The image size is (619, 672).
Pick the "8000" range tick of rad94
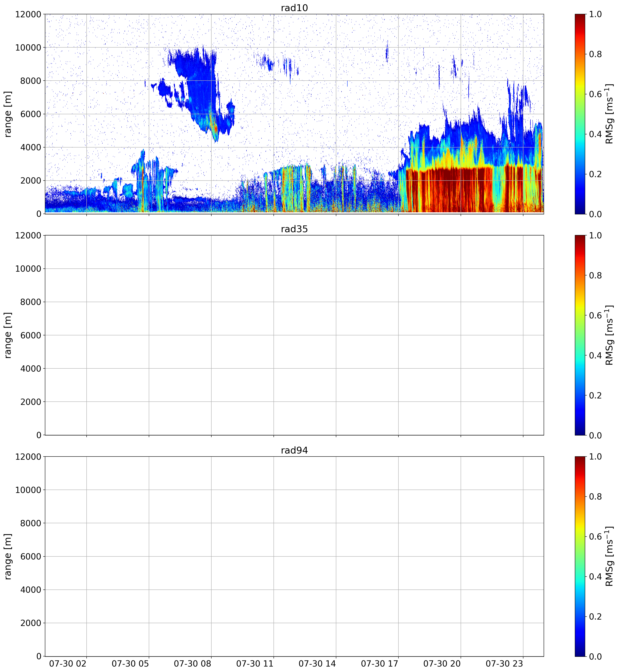31,523
